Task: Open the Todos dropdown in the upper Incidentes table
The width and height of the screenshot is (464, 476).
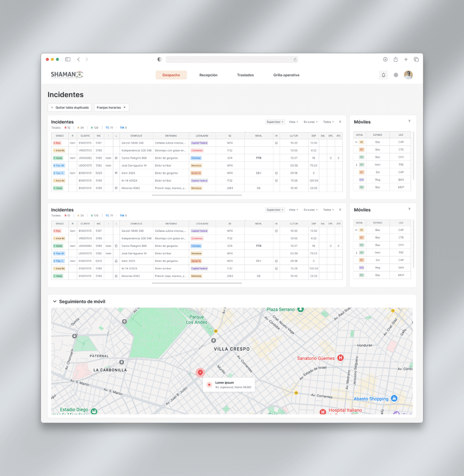Action: [x=328, y=122]
